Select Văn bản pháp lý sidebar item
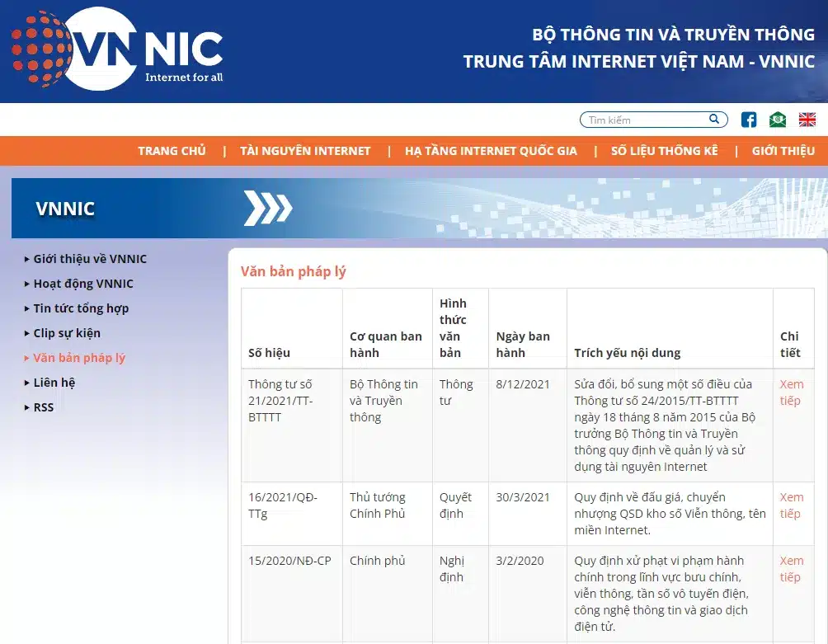This screenshot has height=644, width=828. 79,358
